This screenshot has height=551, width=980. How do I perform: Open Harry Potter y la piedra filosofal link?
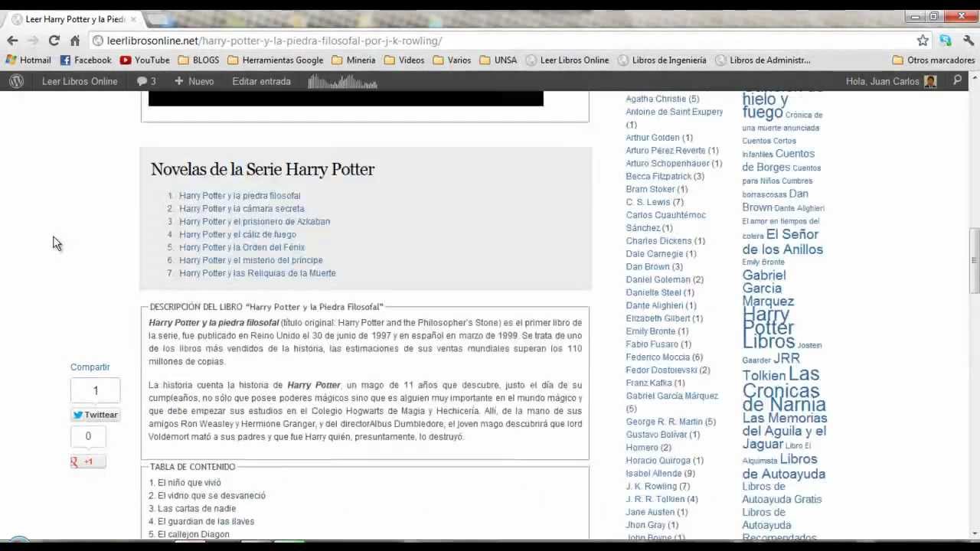click(x=240, y=196)
